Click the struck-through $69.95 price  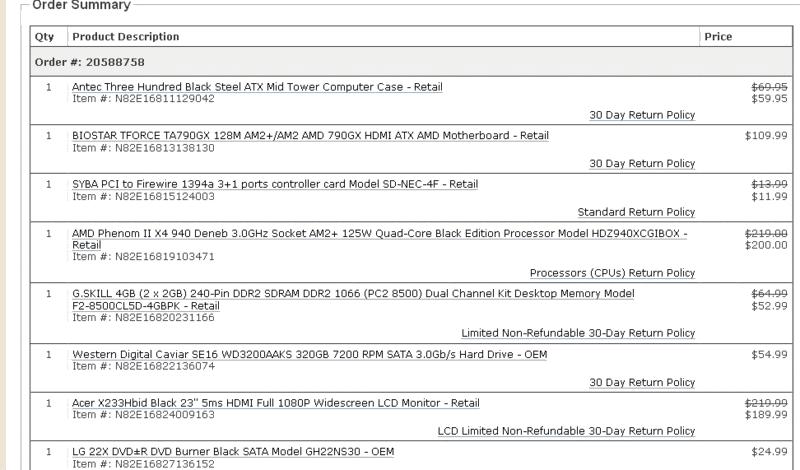point(769,87)
